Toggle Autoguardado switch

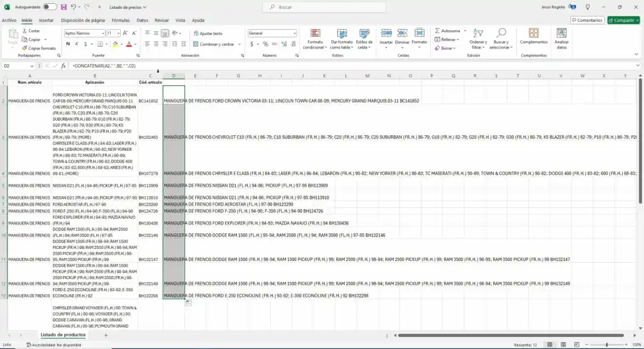coord(49,7)
